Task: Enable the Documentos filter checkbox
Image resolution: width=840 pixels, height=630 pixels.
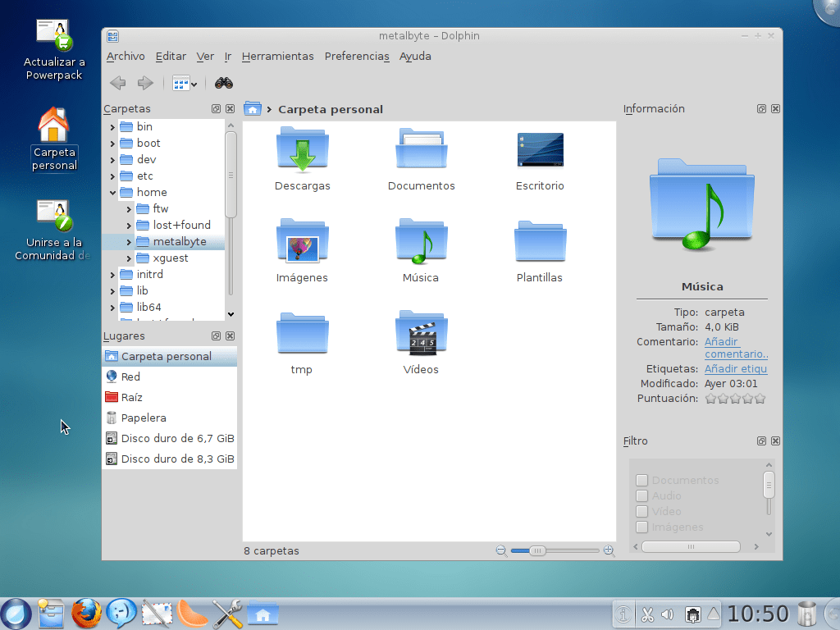Action: (x=642, y=481)
